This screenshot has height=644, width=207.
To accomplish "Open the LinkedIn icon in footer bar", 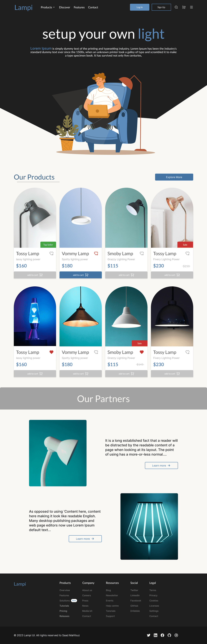I will click(155, 635).
